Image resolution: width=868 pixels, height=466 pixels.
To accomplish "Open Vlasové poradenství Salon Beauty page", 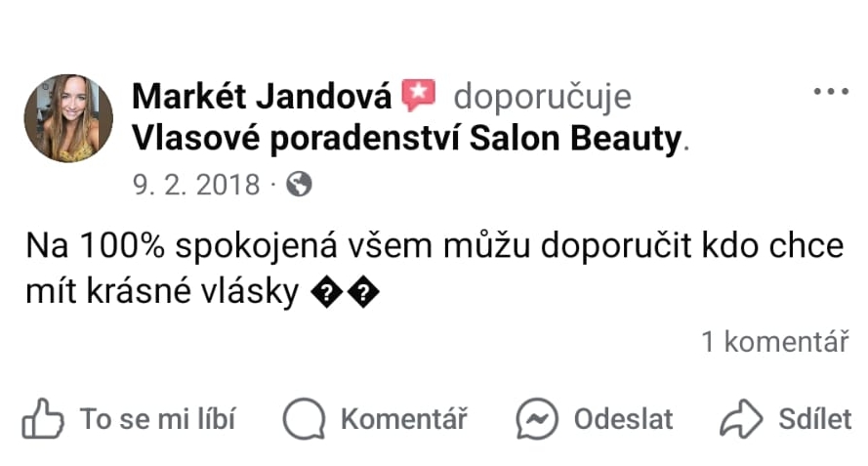I will click(407, 138).
